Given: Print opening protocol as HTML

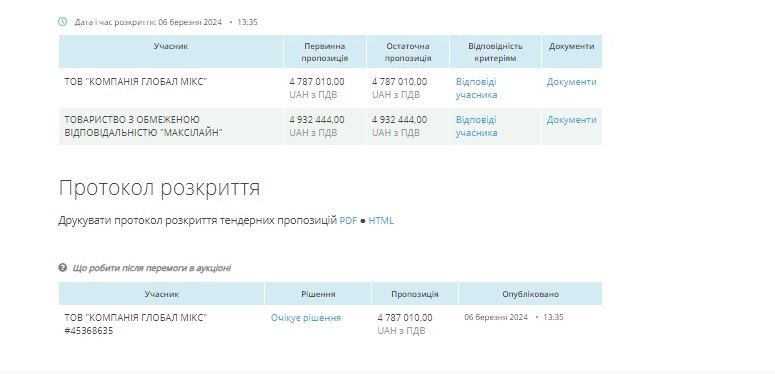Looking at the screenshot, I should tap(381, 220).
